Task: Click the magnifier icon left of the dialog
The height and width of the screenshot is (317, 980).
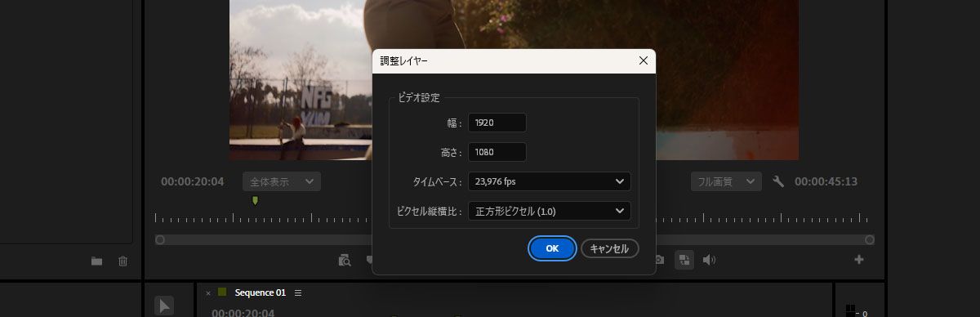Action: coord(345,260)
